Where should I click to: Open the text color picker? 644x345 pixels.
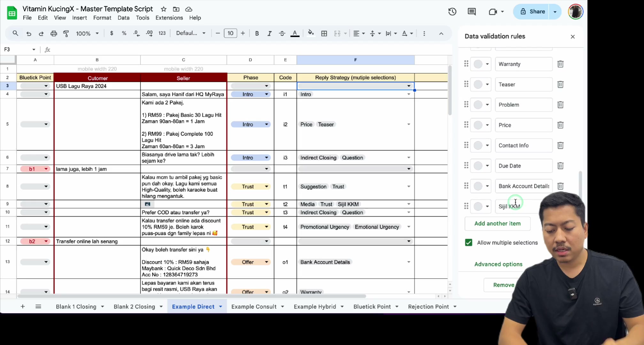coord(295,33)
